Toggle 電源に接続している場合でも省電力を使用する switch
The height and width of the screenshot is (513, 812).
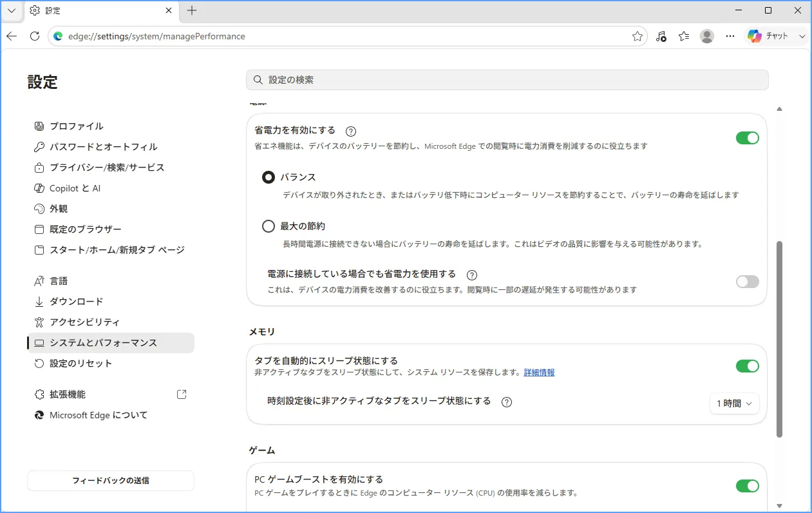748,282
